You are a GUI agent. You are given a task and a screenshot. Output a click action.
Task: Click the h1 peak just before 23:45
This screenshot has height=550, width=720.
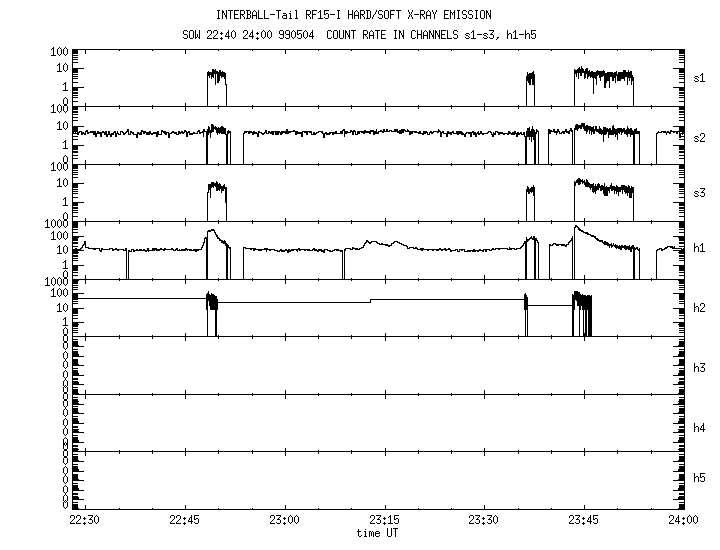tap(576, 229)
